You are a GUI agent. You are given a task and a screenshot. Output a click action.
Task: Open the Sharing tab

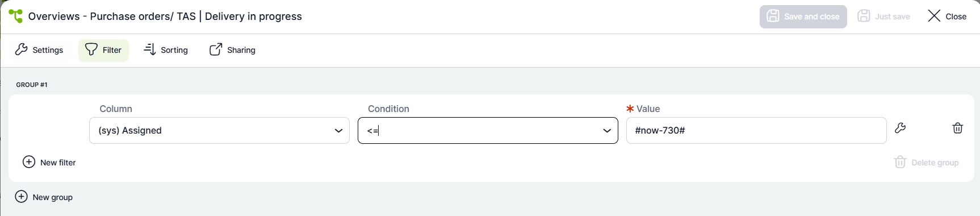232,50
